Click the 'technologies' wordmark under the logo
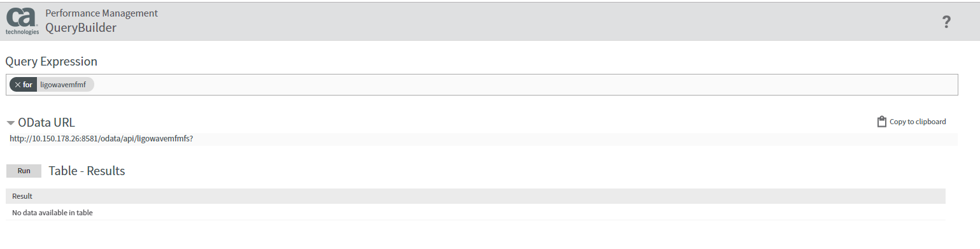This screenshot has width=980, height=249. [22, 32]
